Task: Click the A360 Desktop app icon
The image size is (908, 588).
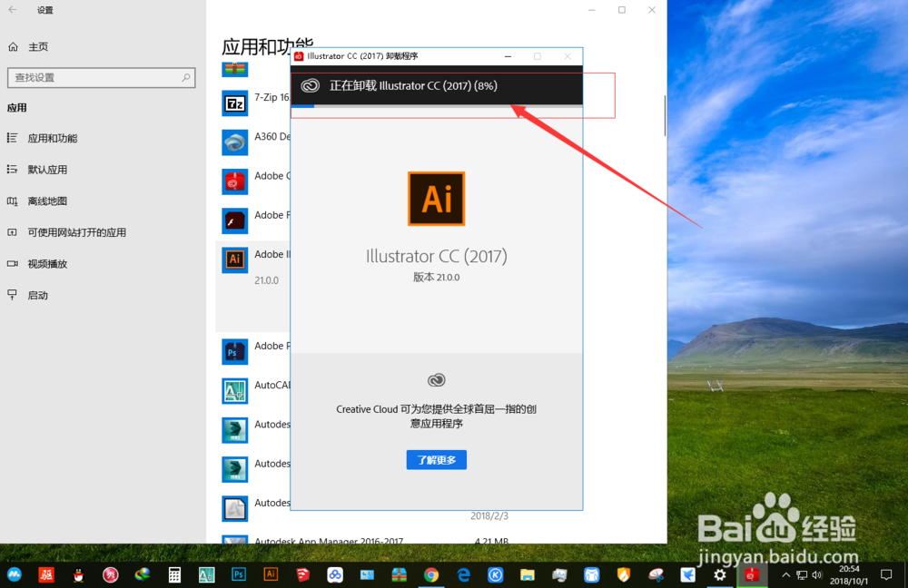Action: [234, 142]
